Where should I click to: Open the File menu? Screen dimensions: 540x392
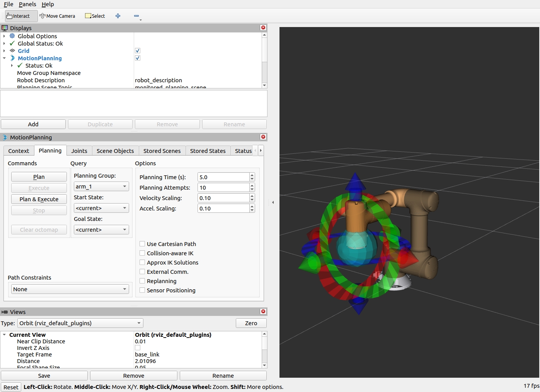[9, 4]
